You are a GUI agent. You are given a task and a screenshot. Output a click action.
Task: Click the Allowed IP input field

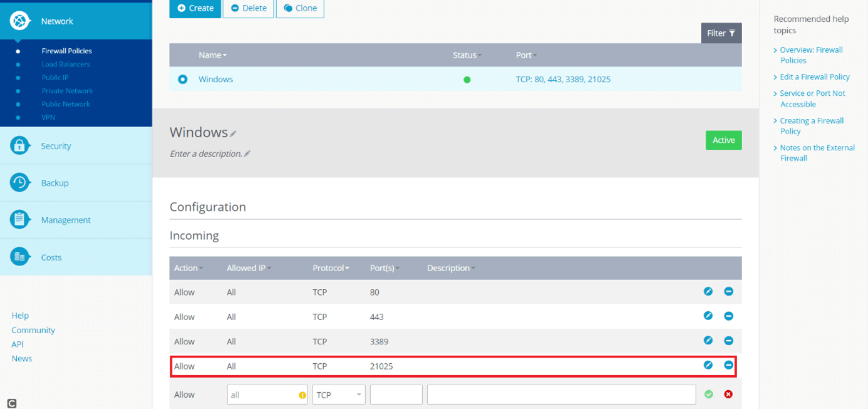tap(267, 395)
